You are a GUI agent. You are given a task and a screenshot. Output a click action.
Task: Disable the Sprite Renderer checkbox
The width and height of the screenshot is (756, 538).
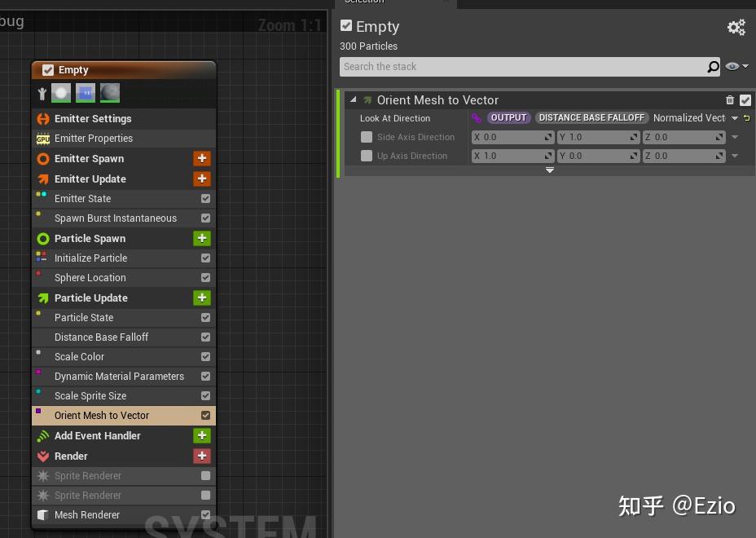(x=205, y=475)
